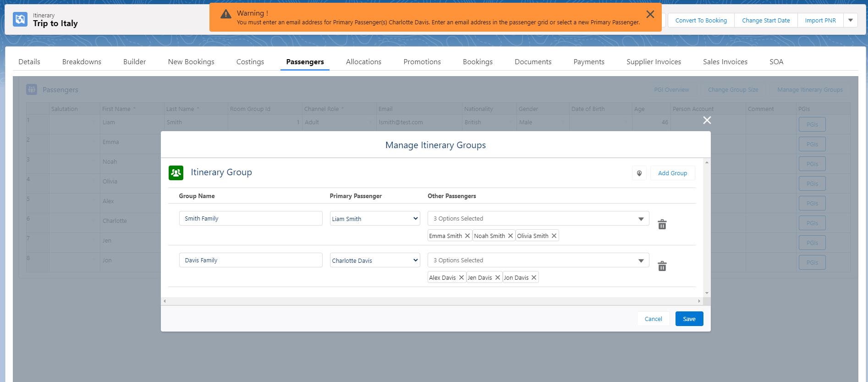Open the New Bookings tab
The height and width of the screenshot is (382, 868).
tap(191, 61)
